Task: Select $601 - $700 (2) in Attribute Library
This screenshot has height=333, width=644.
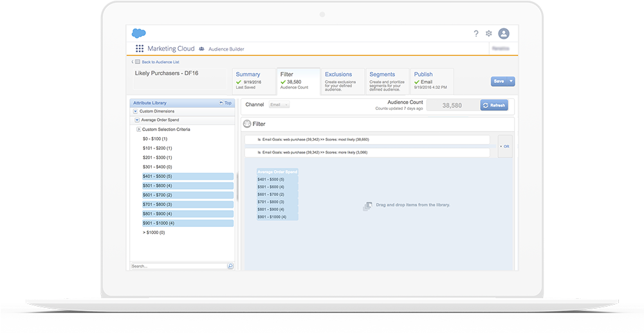Action: click(188, 195)
